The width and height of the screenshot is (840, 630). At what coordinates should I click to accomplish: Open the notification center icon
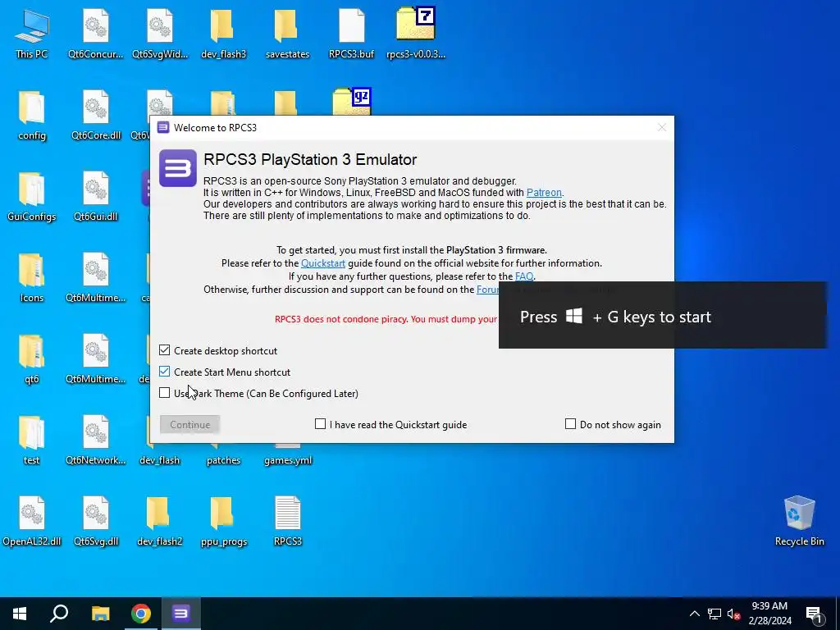[x=814, y=614]
